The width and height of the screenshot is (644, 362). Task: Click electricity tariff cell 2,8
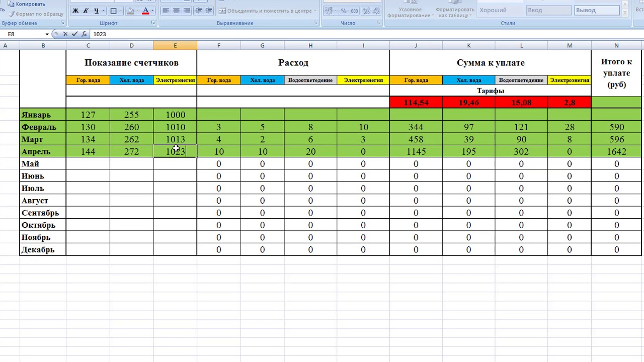point(570,103)
